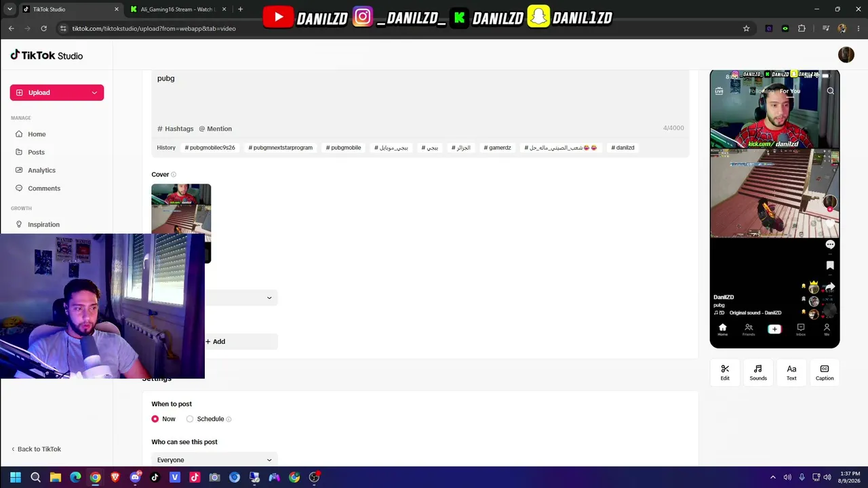Open Brave browser from the taskbar
This screenshot has width=868, height=488.
[x=115, y=477]
